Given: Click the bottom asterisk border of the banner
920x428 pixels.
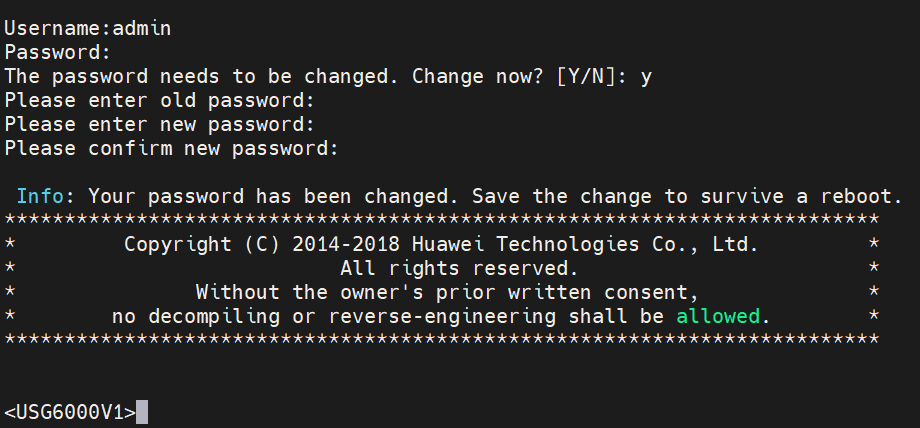Looking at the screenshot, I should pyautogui.click(x=442, y=340).
